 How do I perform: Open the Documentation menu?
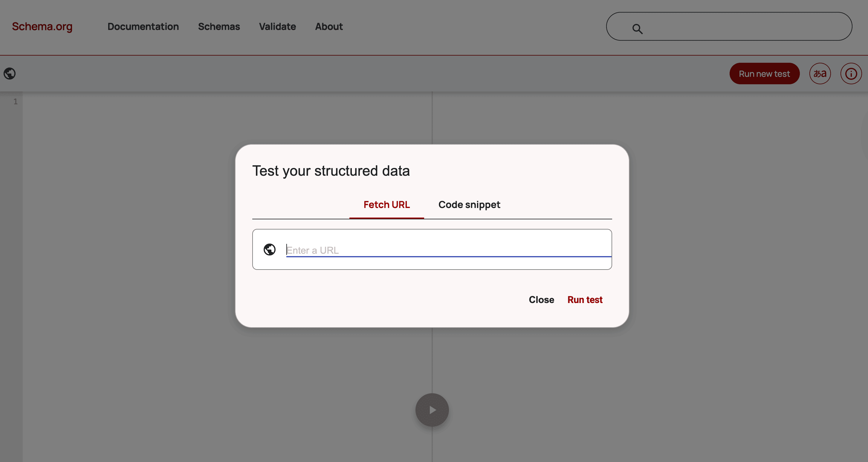point(143,26)
